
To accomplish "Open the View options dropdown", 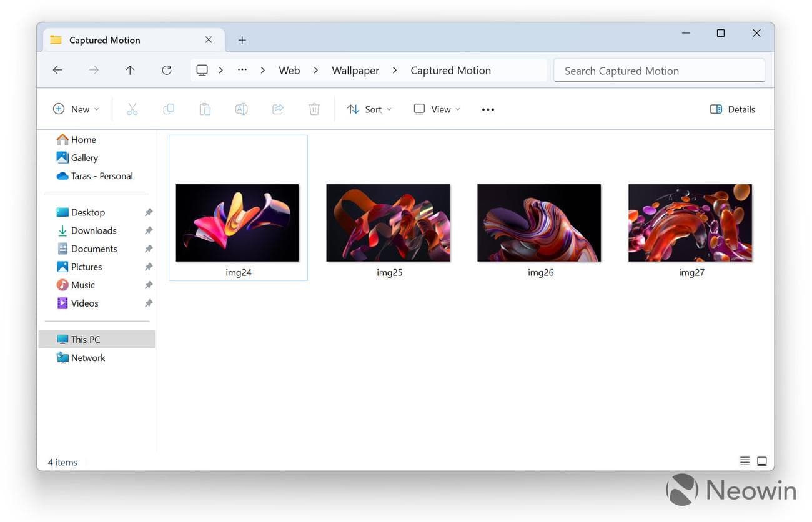I will click(437, 109).
